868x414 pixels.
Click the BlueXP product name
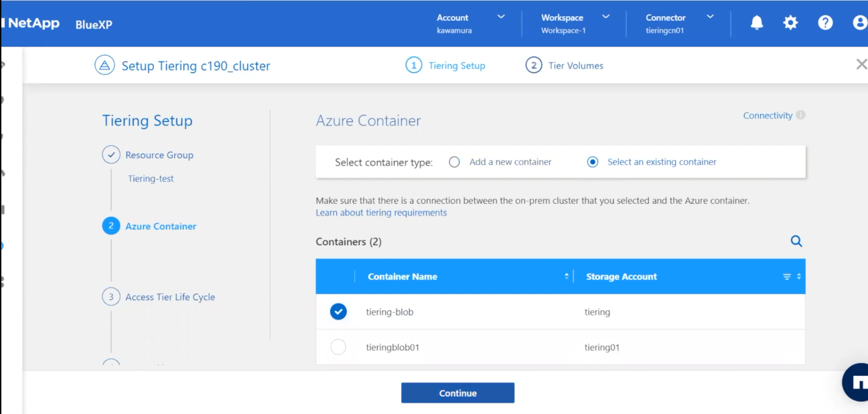coord(94,24)
